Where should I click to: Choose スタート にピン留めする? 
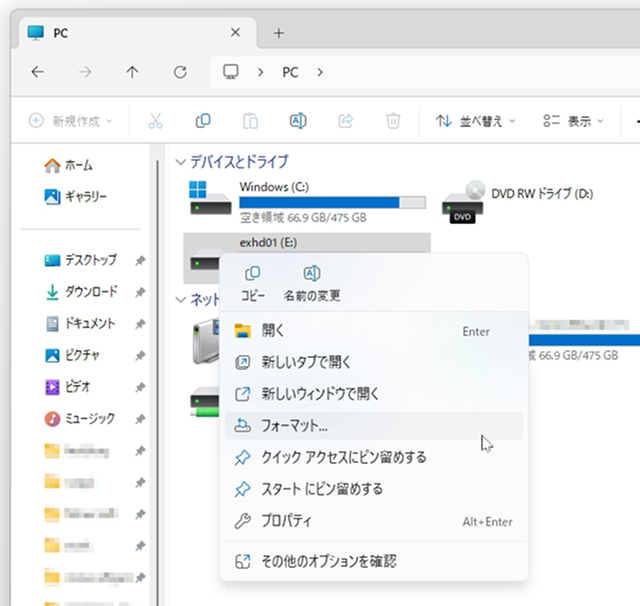click(x=373, y=489)
